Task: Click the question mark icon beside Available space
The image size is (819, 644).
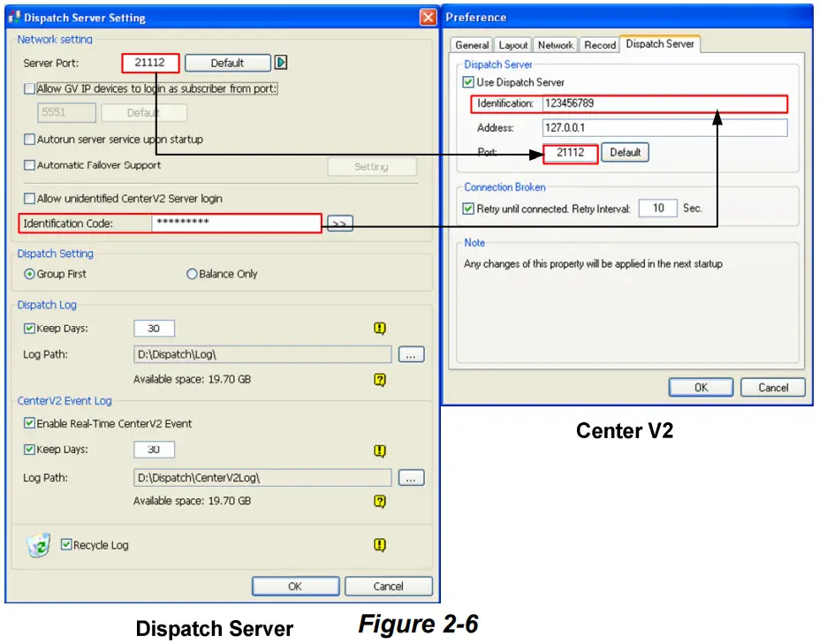Action: tap(379, 379)
